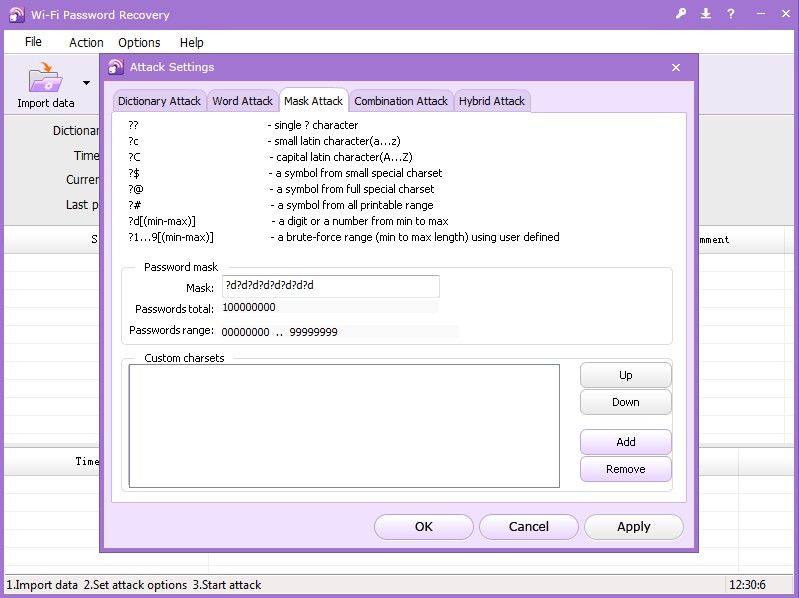Click the '?#' all printable range entry

click(135, 205)
